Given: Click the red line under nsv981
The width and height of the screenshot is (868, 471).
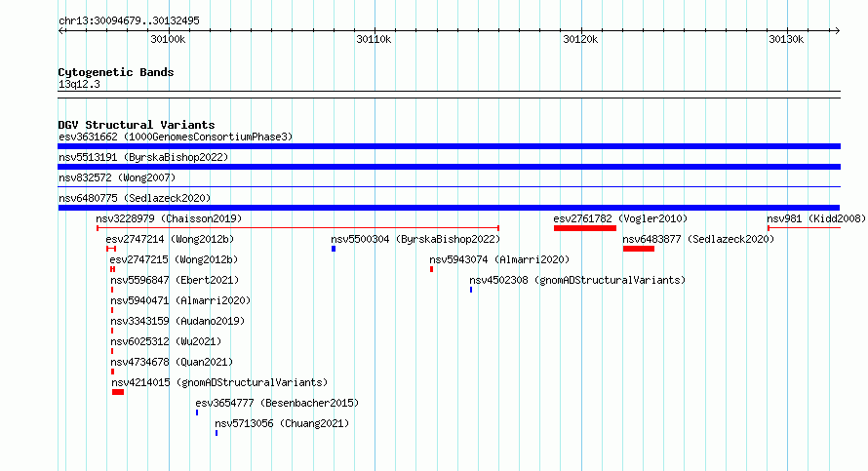Looking at the screenshot, I should [x=804, y=228].
